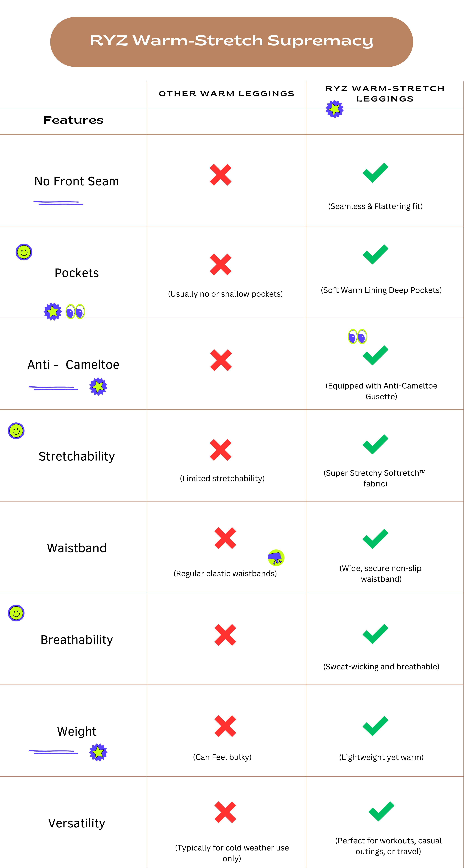Click the googly eyes below the Pockets label
Image resolution: width=464 pixels, height=868 pixels.
click(x=75, y=312)
